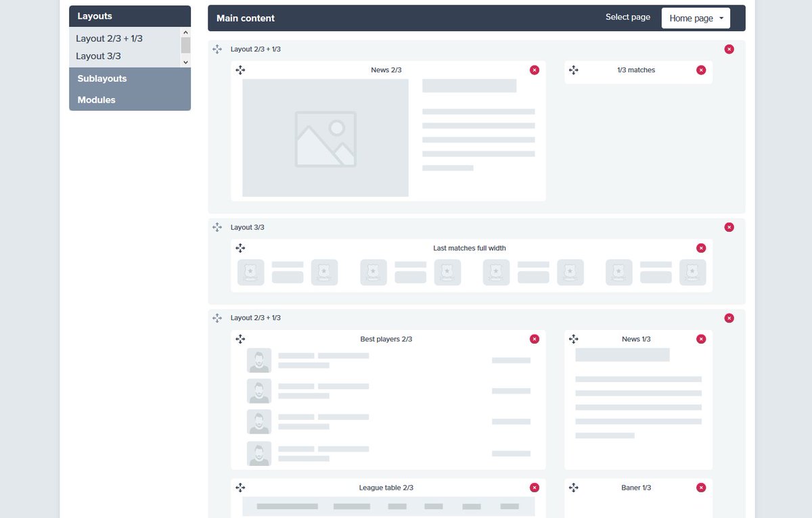Click the move handle of Layout 3/3 row
This screenshot has height=518, width=812.
tap(217, 227)
